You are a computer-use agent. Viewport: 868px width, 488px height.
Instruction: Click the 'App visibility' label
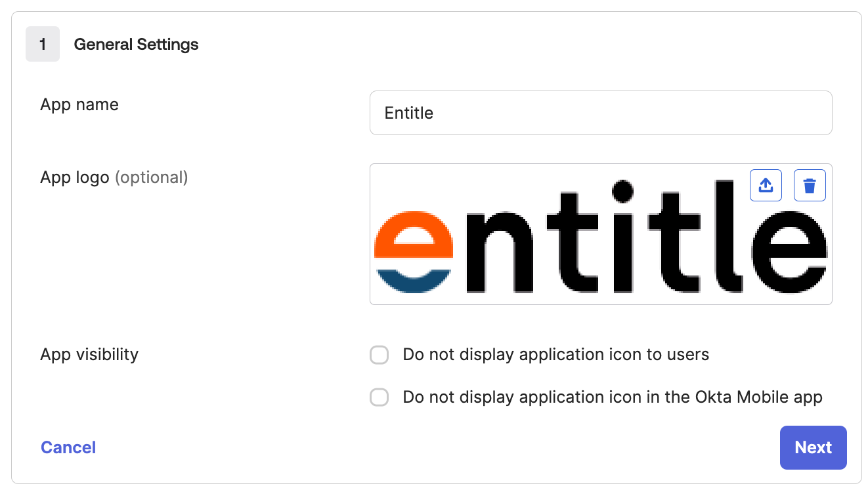pos(89,355)
